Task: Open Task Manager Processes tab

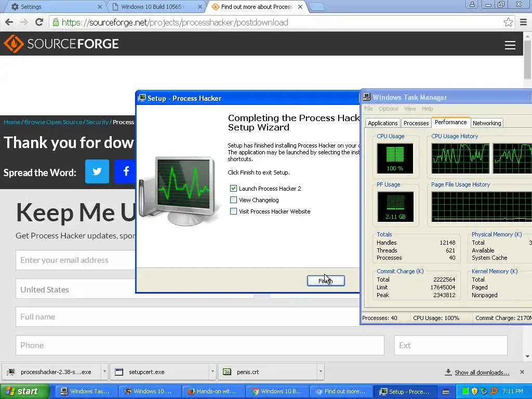Action: [416, 123]
